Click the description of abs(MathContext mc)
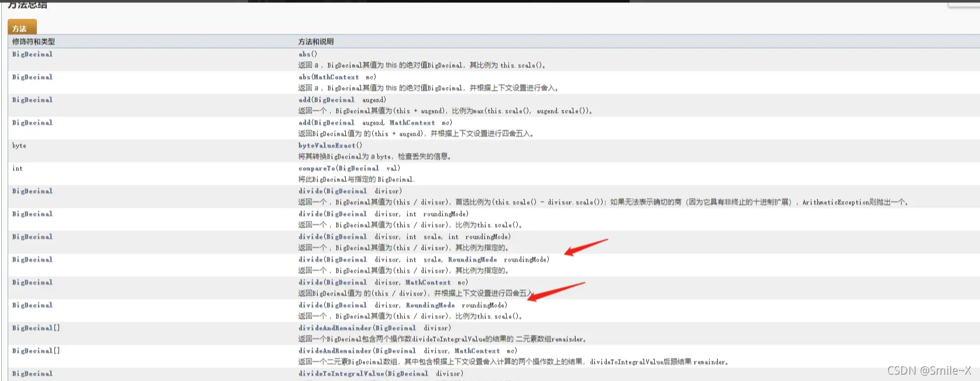The width and height of the screenshot is (980, 381). pos(429,88)
